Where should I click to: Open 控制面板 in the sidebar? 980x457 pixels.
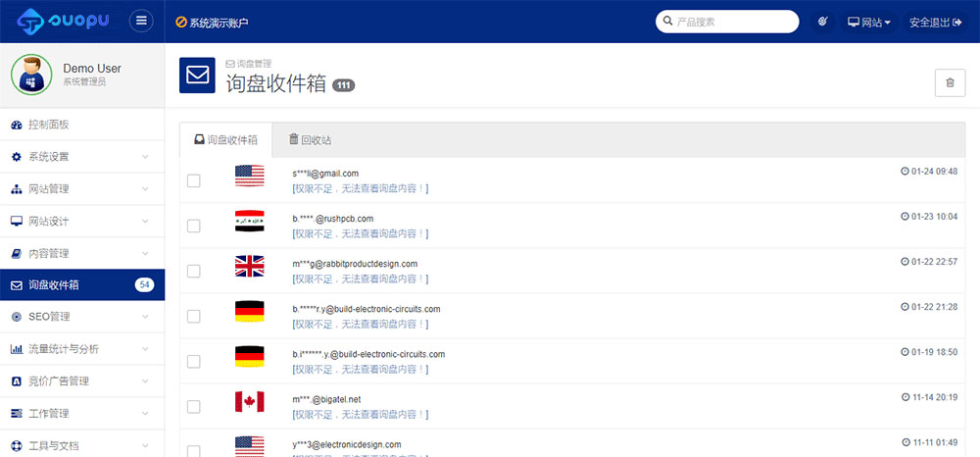click(x=82, y=125)
